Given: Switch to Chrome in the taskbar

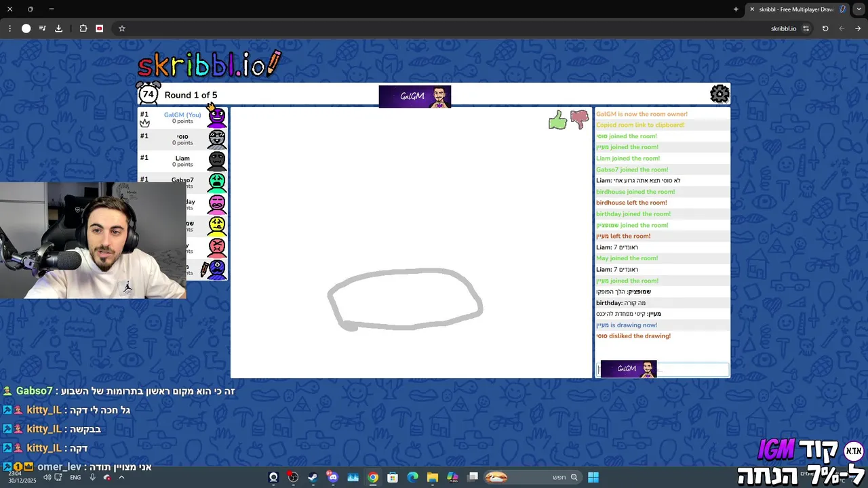Looking at the screenshot, I should point(373,477).
